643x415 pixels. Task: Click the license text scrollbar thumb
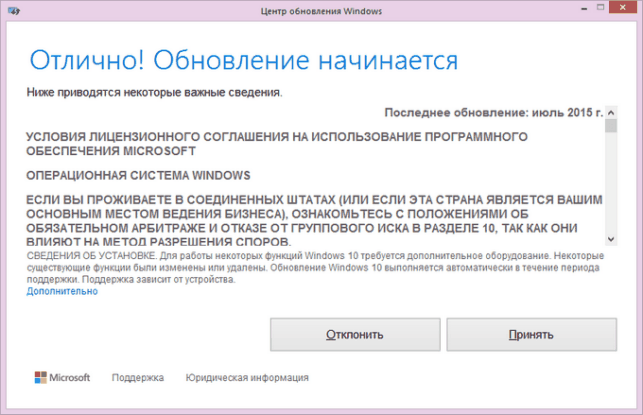click(x=611, y=125)
